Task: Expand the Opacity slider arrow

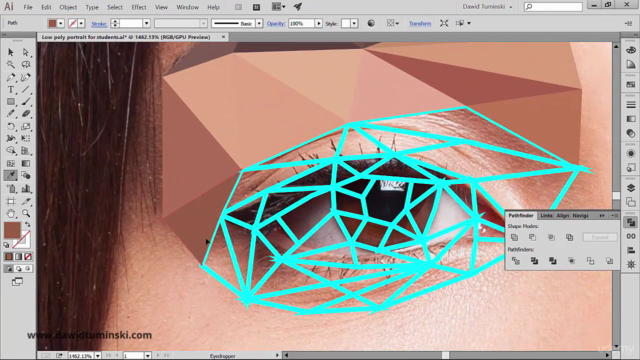Action: click(318, 23)
